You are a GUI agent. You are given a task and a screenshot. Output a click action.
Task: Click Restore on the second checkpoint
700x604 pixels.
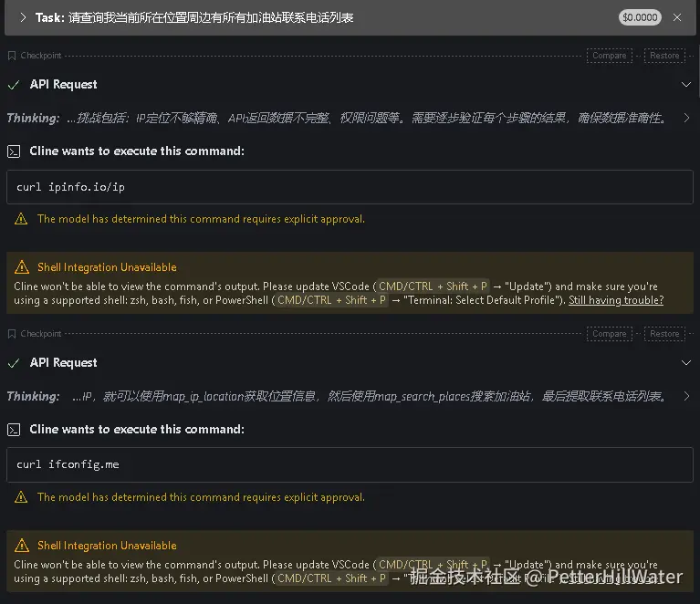tap(664, 333)
